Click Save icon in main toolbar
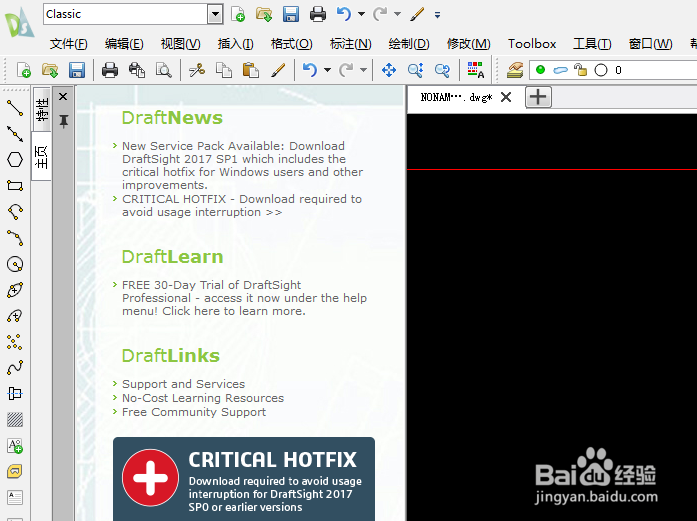 pyautogui.click(x=77, y=70)
